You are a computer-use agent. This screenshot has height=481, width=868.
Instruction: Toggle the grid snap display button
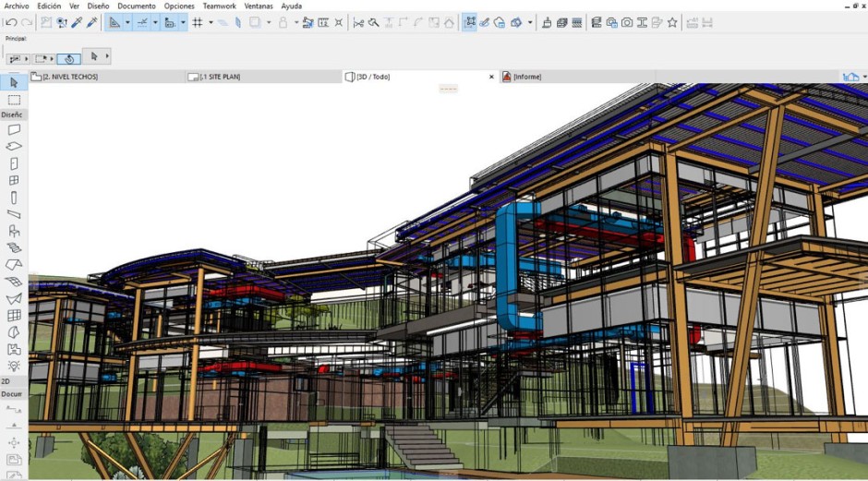click(x=198, y=22)
